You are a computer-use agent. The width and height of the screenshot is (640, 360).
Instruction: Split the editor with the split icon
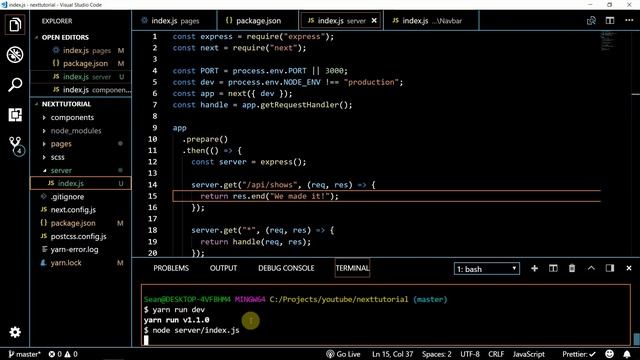(610, 20)
